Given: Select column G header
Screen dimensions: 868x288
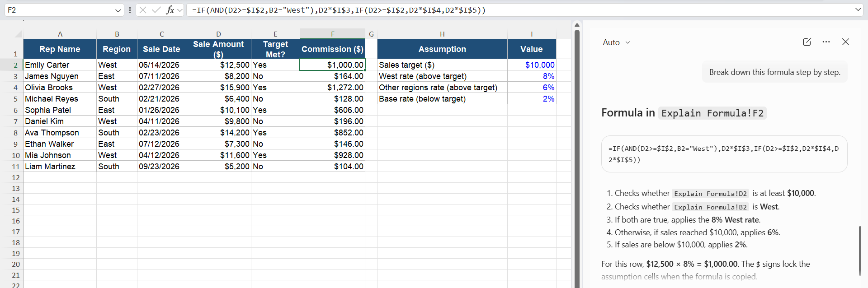Looking at the screenshot, I should click(x=371, y=34).
